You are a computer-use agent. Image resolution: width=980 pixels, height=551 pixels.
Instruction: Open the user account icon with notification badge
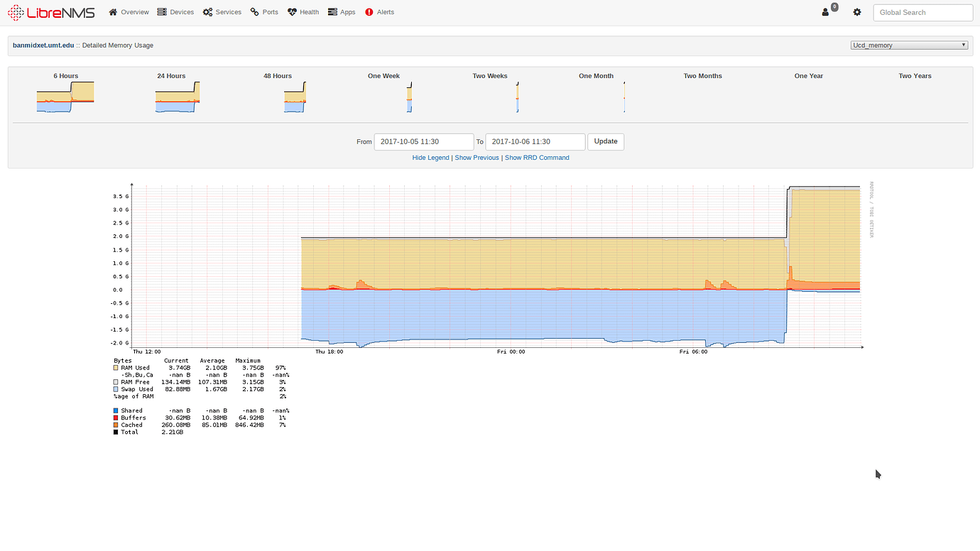coord(827,12)
